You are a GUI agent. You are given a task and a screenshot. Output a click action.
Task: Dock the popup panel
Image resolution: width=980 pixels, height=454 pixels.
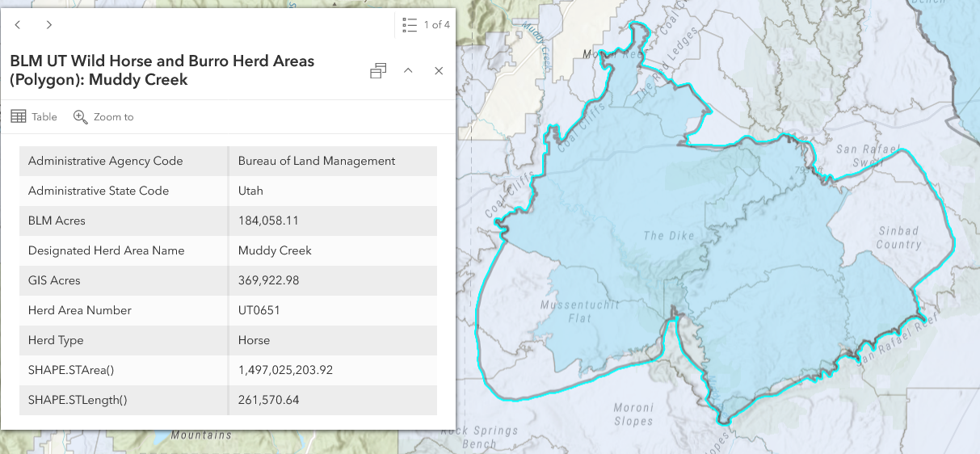pos(378,71)
